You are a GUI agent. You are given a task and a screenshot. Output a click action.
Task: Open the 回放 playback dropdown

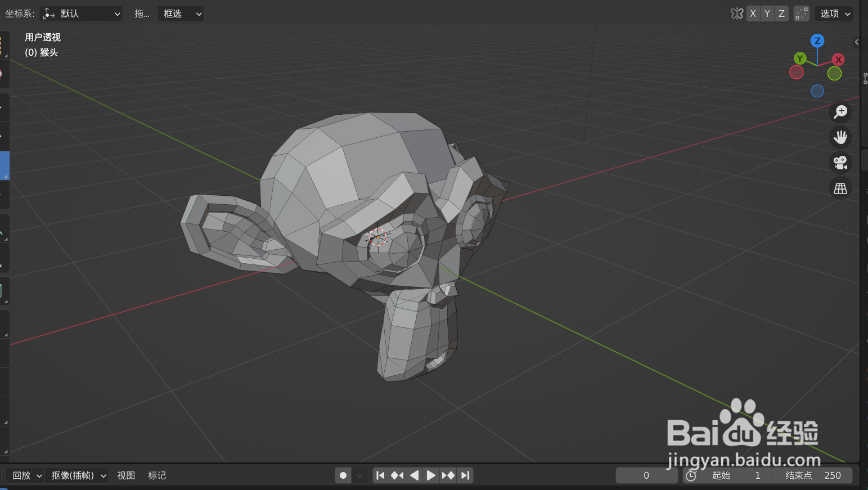pyautogui.click(x=27, y=475)
